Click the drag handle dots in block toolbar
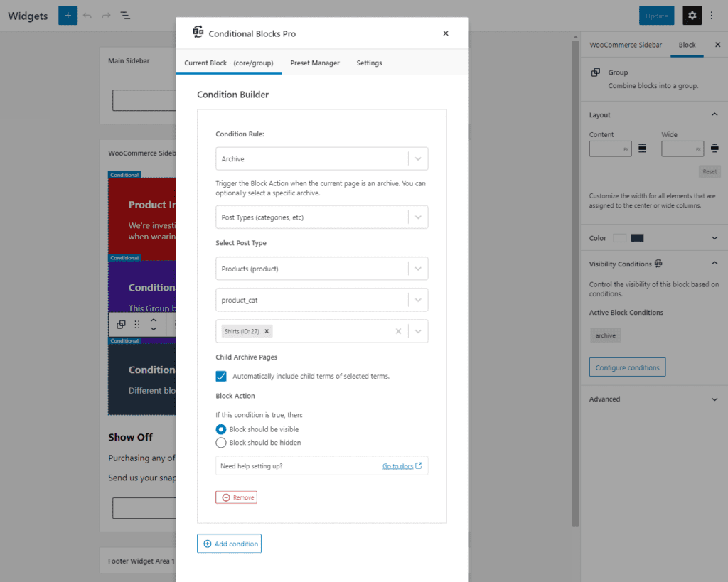Screen dimensions: 728x582 pyautogui.click(x=137, y=325)
